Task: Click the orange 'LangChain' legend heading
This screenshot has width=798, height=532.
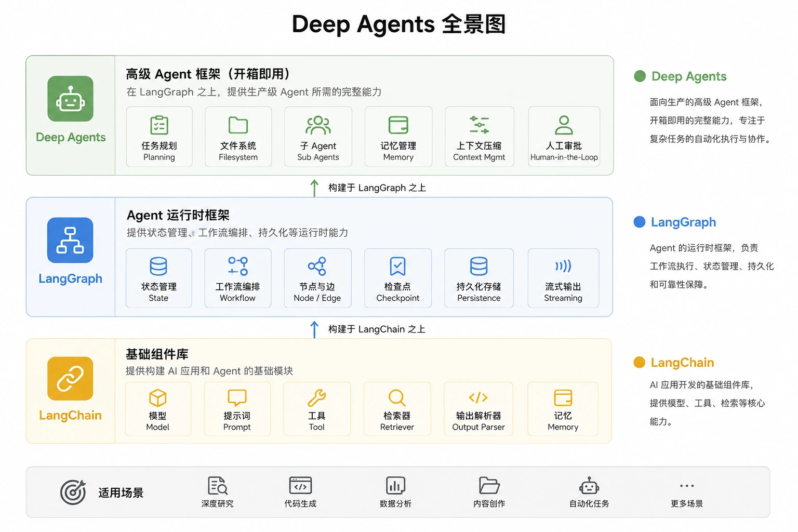Action: 682,363
